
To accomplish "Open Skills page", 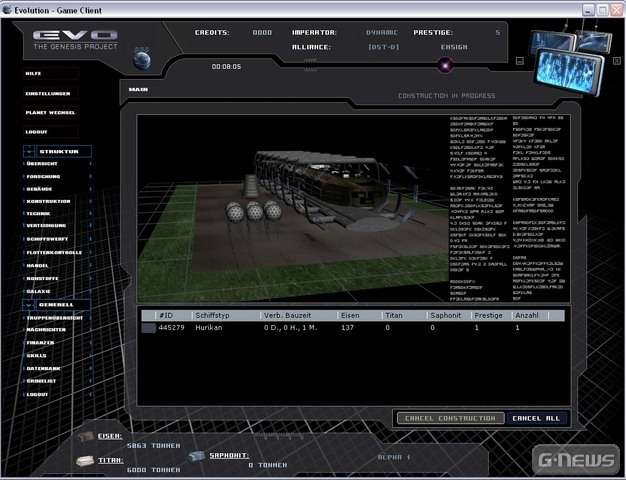I will pyautogui.click(x=36, y=355).
